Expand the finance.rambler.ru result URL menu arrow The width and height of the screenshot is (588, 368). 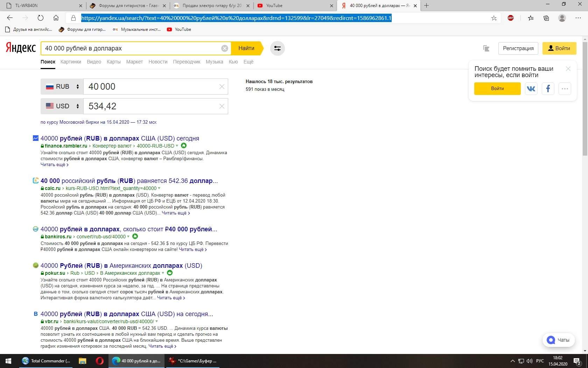pos(177,146)
